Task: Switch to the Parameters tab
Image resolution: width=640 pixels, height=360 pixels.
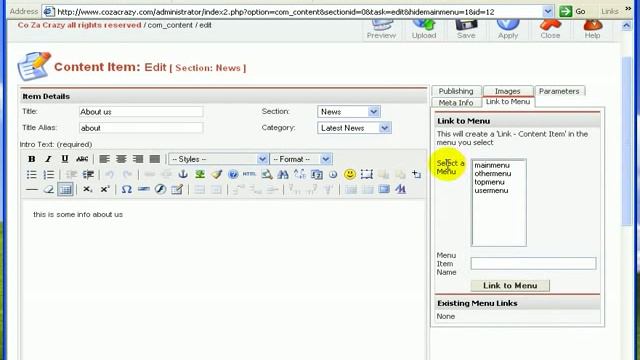Action: click(559, 91)
